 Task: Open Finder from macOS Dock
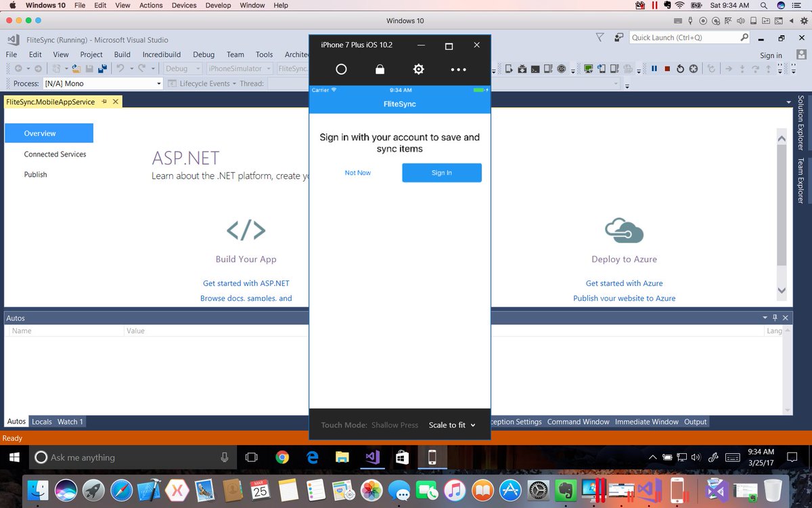(x=38, y=489)
